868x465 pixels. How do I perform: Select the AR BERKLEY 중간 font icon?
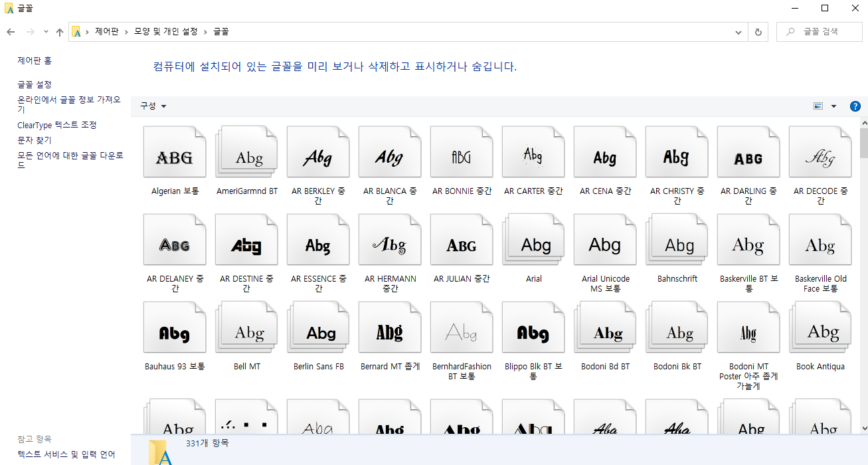pyautogui.click(x=318, y=152)
